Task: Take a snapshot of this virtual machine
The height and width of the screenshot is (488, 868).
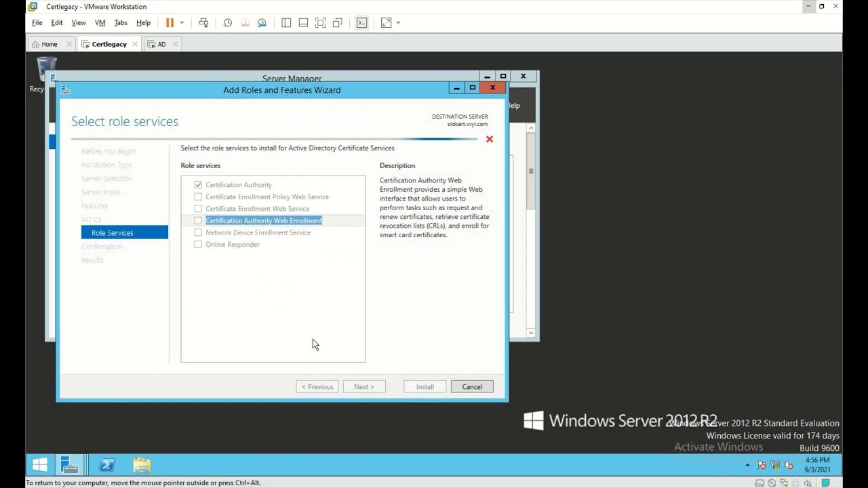Action: [228, 22]
